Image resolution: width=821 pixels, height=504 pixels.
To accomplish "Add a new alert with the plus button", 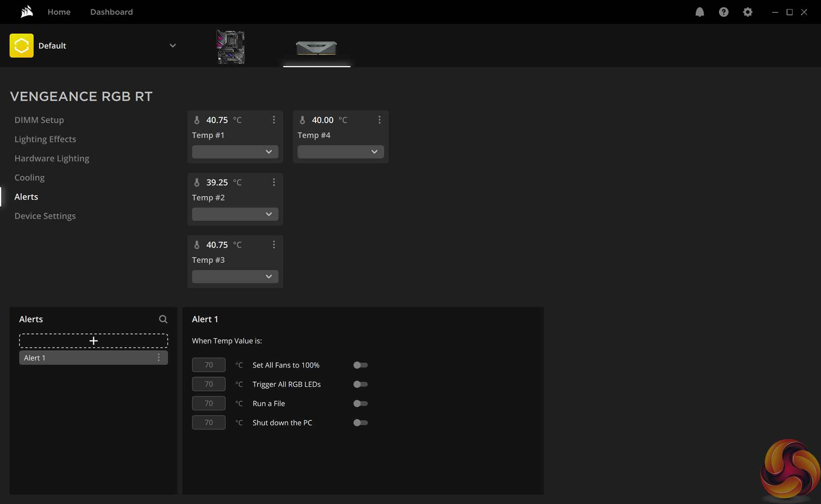I will tap(93, 341).
